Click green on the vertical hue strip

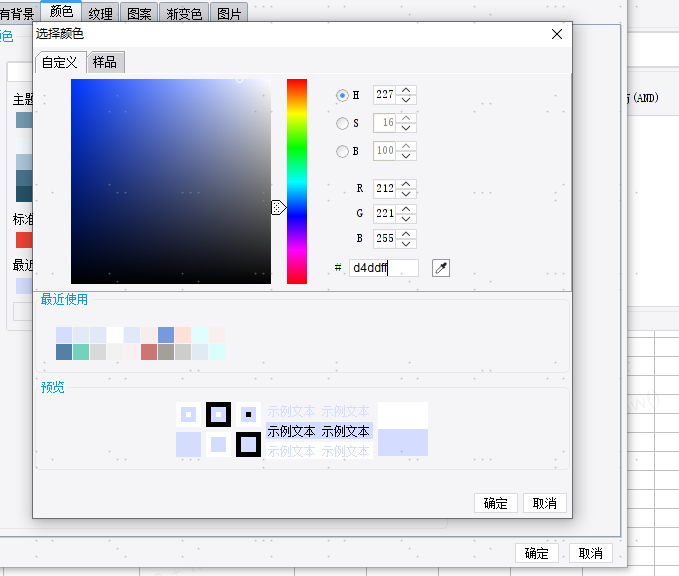tap(297, 147)
